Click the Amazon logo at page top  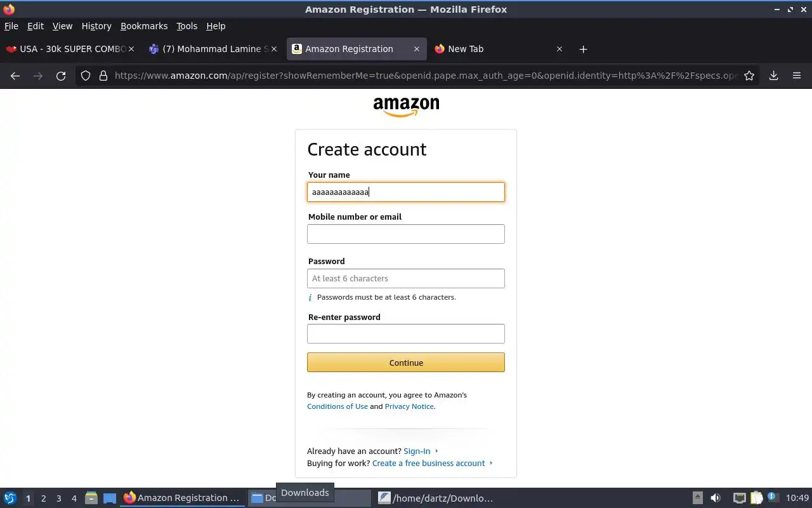pyautogui.click(x=406, y=107)
